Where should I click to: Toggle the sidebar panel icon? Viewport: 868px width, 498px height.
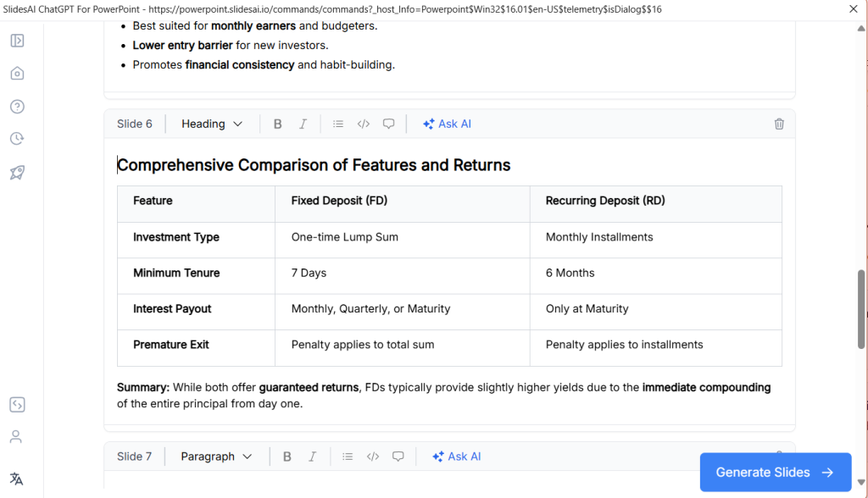pyautogui.click(x=17, y=41)
